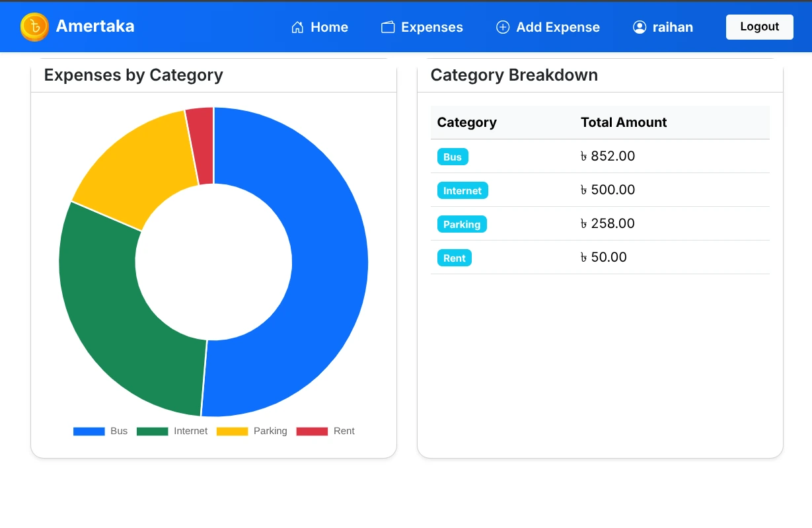Viewport: 812px width, 528px height.
Task: Click the red Rent legend swatch
Action: pyautogui.click(x=311, y=431)
